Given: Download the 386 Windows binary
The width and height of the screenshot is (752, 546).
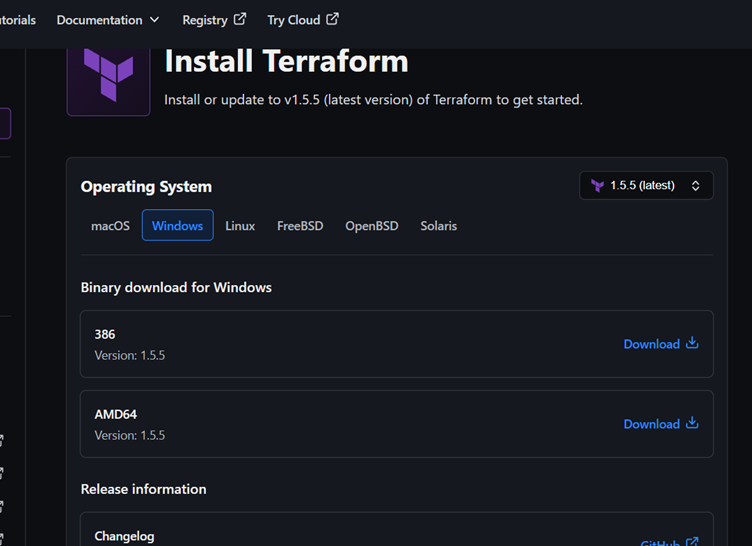Looking at the screenshot, I should [x=661, y=344].
